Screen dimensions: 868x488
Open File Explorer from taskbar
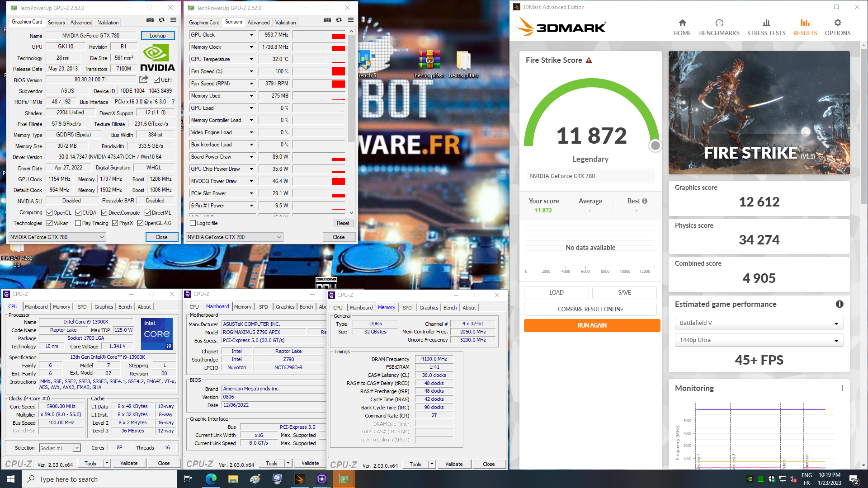click(233, 479)
